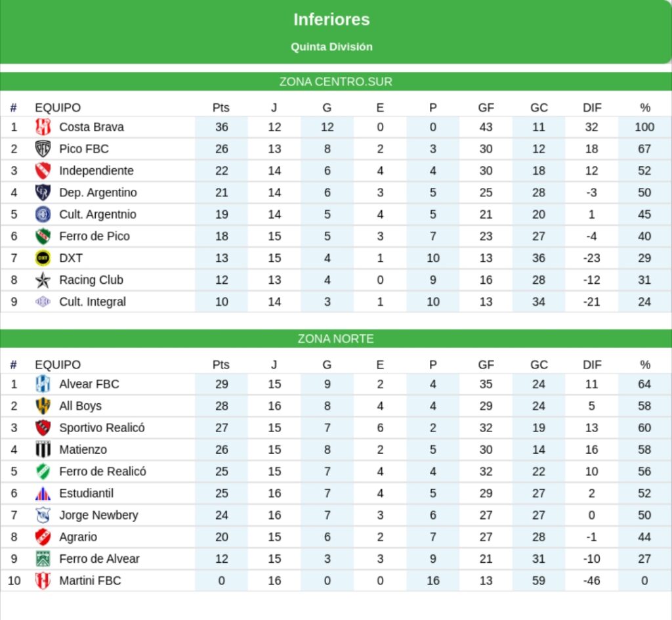The width and height of the screenshot is (672, 620).
Task: Click the Sportivo Realicó badge
Action: coord(43,428)
